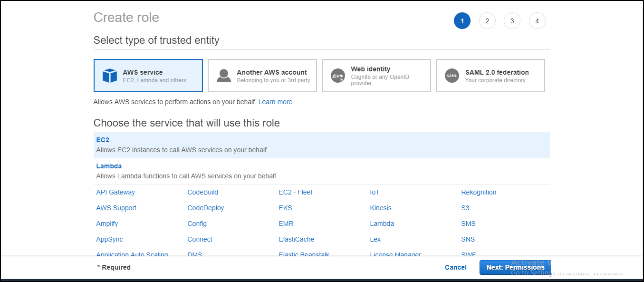Pick the SNS service
Image resolution: width=644 pixels, height=282 pixels.
click(x=468, y=239)
